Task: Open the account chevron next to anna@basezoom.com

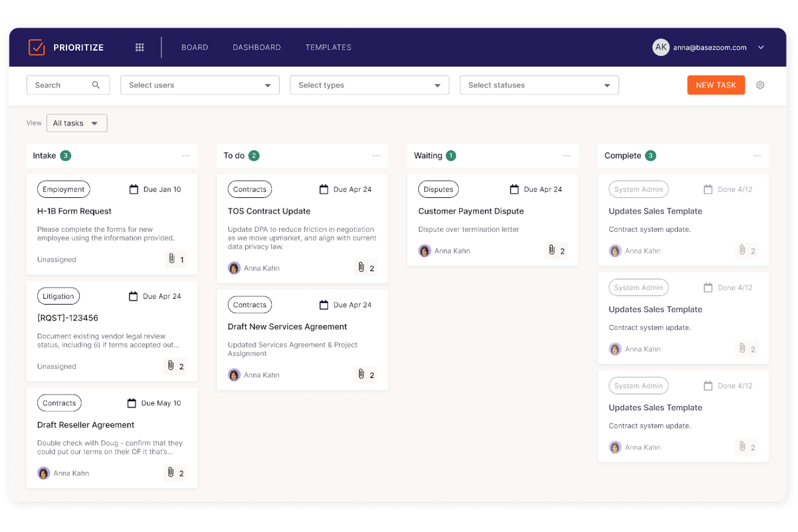Action: [761, 47]
